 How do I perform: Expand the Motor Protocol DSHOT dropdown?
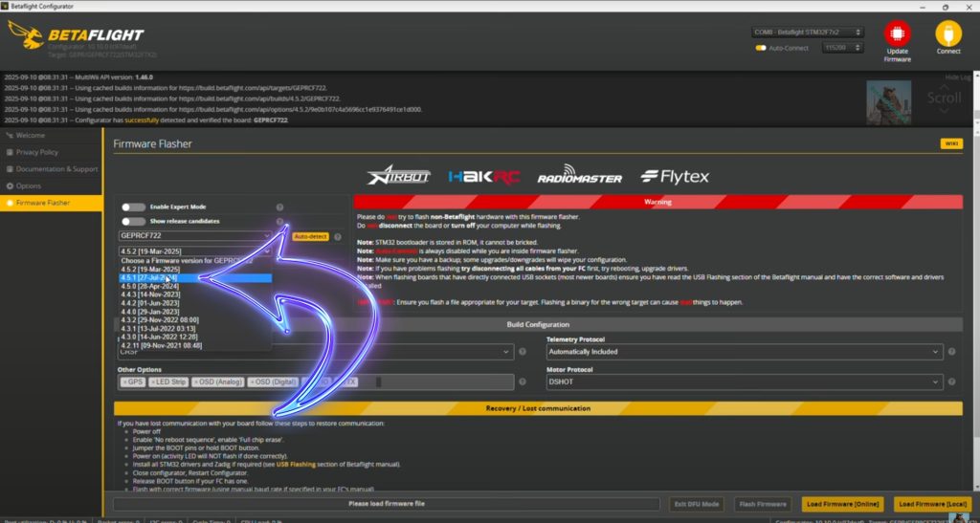pyautogui.click(x=743, y=381)
